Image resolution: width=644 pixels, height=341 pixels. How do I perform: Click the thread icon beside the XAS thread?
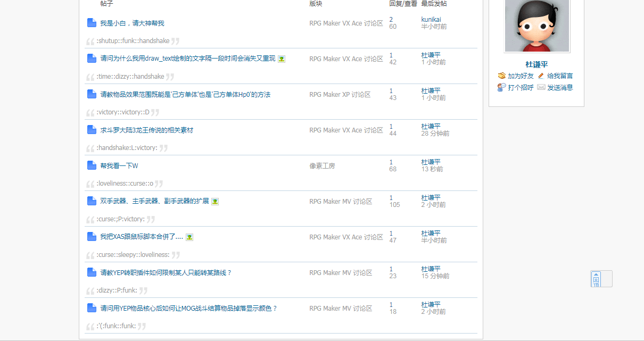[92, 237]
